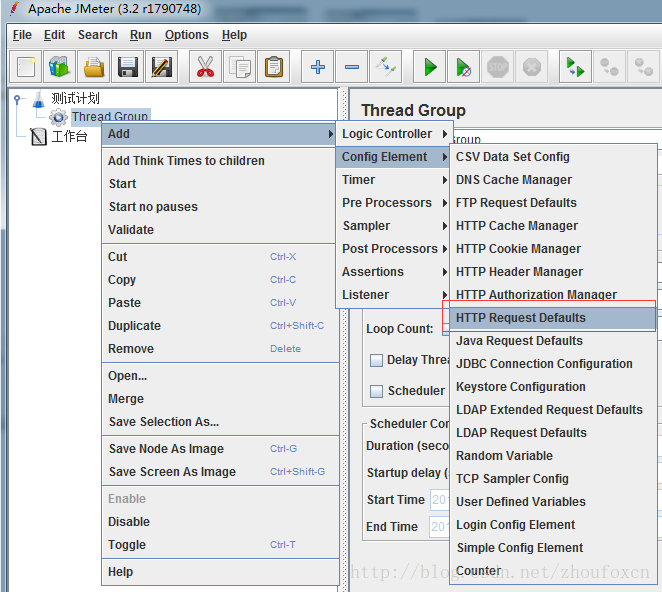Click the green Start play icon
The height and width of the screenshot is (592, 662).
(430, 68)
